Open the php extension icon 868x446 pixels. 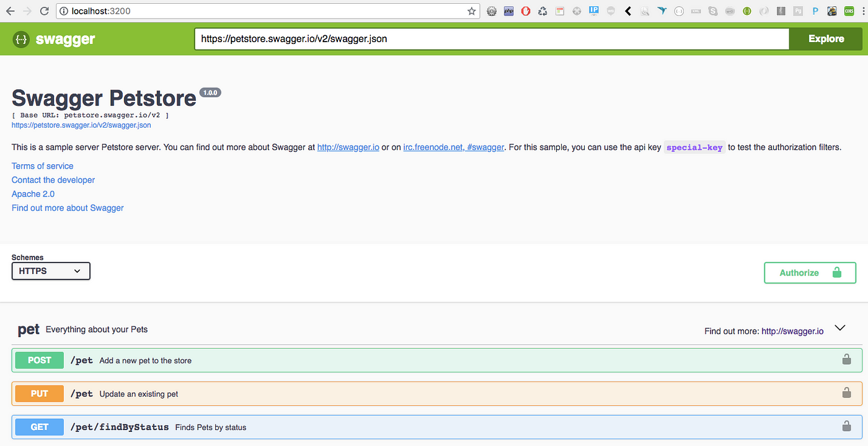pos(509,11)
